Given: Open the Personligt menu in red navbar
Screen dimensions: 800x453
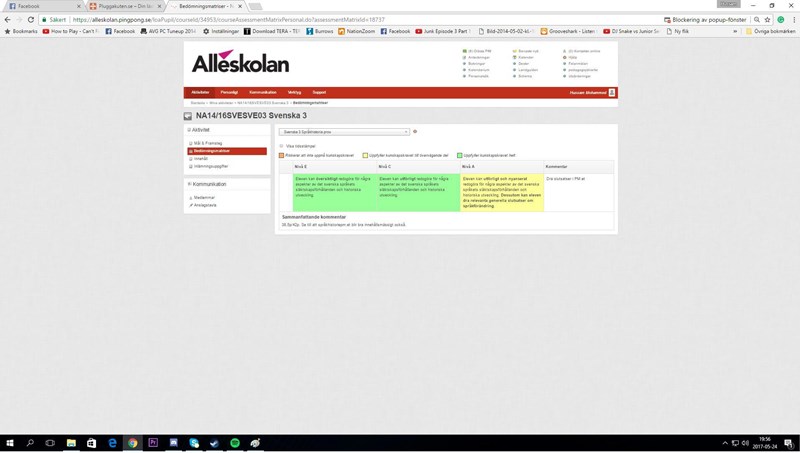Looking at the screenshot, I should pos(229,92).
